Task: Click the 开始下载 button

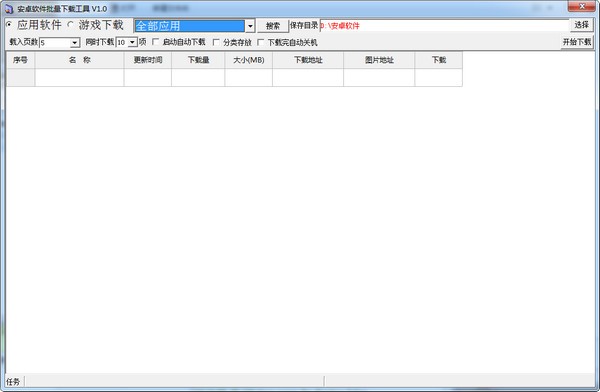Action: point(577,42)
